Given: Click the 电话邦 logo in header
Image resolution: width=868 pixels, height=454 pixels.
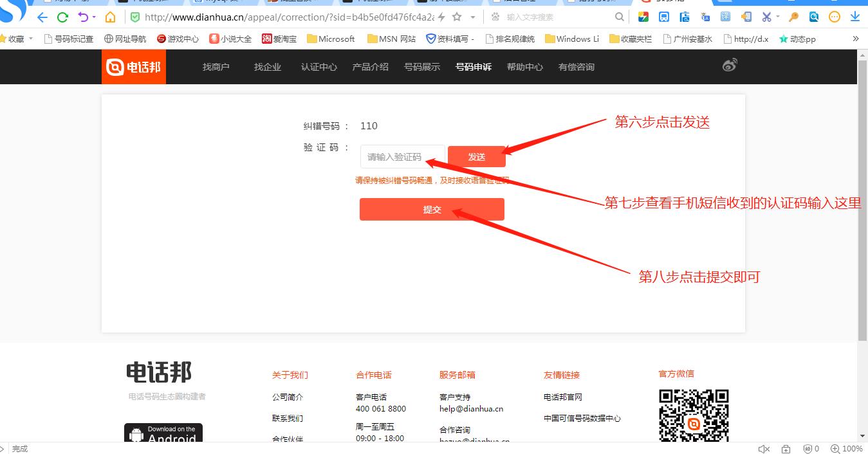Looking at the screenshot, I should (x=134, y=67).
